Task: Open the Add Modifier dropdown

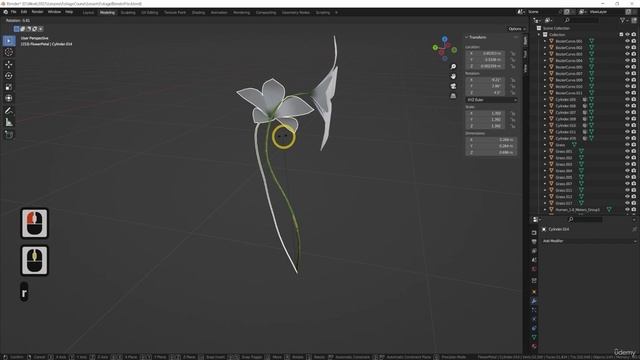Action: (589, 241)
